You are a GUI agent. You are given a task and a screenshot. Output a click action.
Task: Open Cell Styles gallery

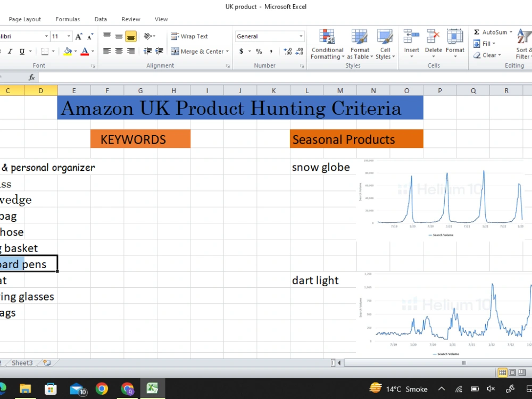tap(385, 45)
